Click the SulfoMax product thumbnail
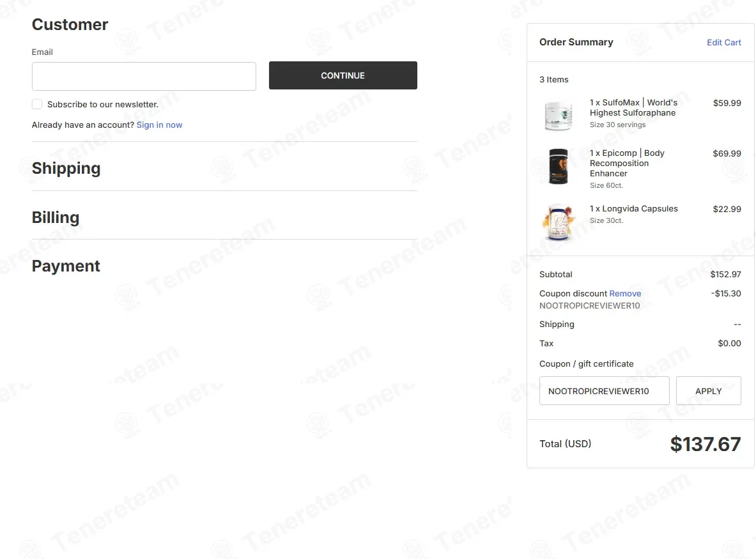This screenshot has width=756, height=559. coord(559,116)
